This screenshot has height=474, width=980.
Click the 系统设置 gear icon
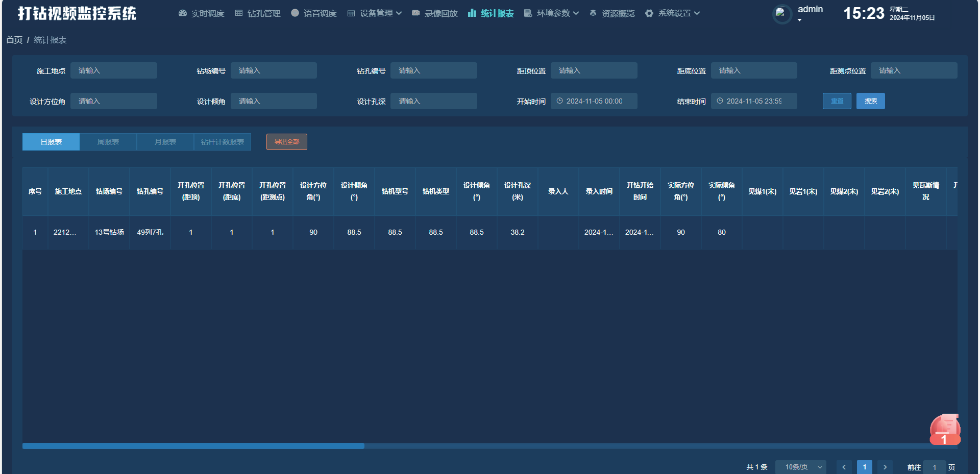tap(649, 13)
